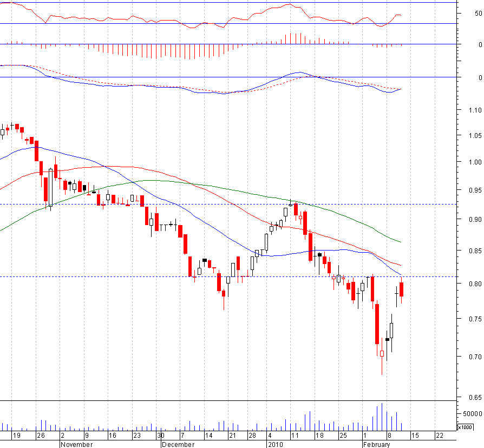
Task: Click the x1000 volume multiplier label
Action: [x=465, y=427]
